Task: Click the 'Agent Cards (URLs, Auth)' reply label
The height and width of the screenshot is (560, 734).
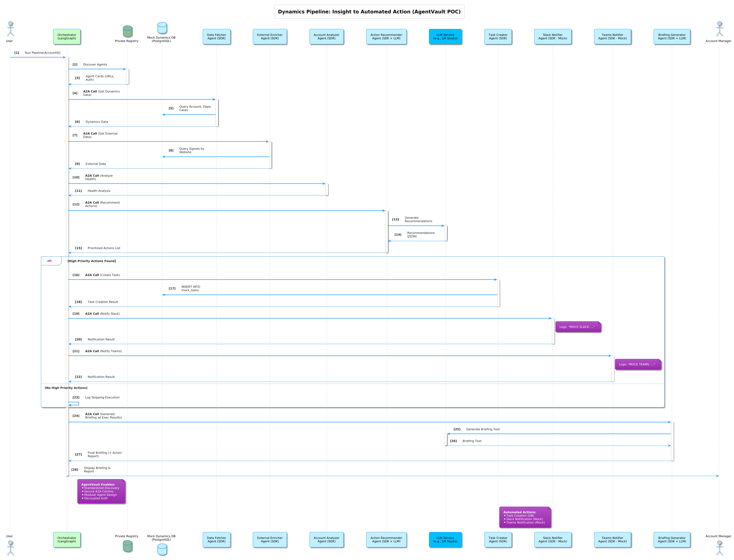Action: (100, 78)
